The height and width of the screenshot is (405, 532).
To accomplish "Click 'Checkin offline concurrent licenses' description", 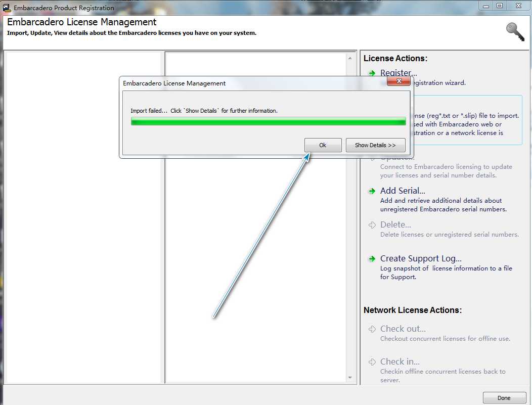I will point(443,376).
